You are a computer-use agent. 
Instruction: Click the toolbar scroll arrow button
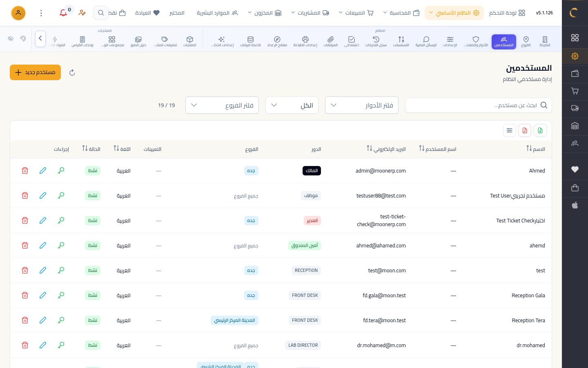pyautogui.click(x=40, y=39)
